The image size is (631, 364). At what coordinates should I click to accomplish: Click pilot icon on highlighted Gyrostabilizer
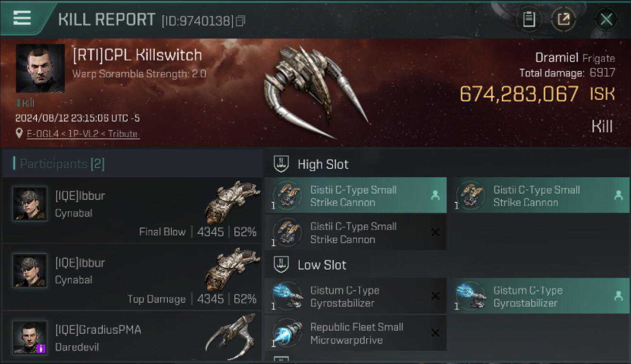point(618,296)
